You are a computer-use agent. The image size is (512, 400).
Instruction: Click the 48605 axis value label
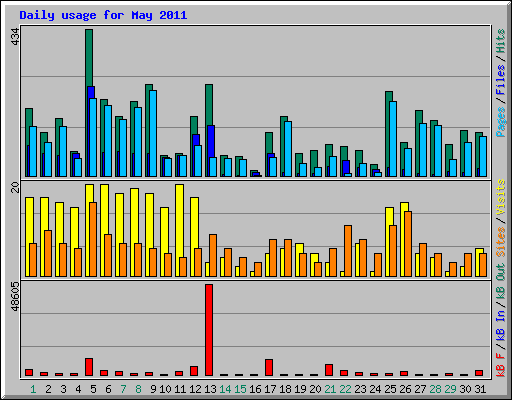point(15,296)
